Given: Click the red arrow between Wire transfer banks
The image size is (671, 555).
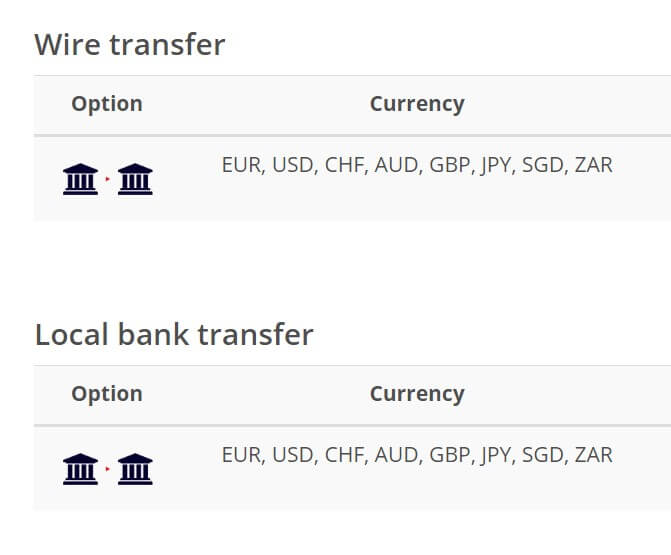Looking at the screenshot, I should pyautogui.click(x=107, y=179).
